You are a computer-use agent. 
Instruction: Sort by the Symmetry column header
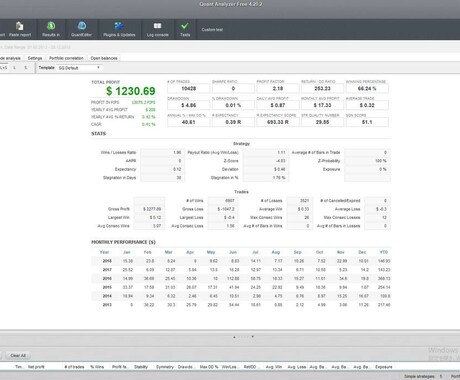pos(165,367)
